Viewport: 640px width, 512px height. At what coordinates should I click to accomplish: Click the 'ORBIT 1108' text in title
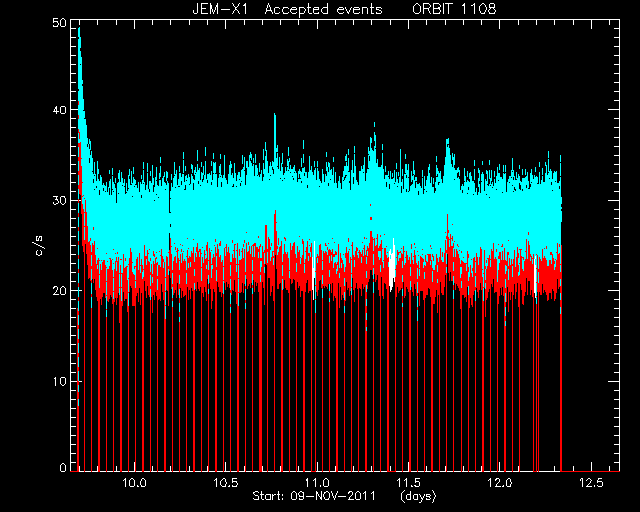(454, 9)
